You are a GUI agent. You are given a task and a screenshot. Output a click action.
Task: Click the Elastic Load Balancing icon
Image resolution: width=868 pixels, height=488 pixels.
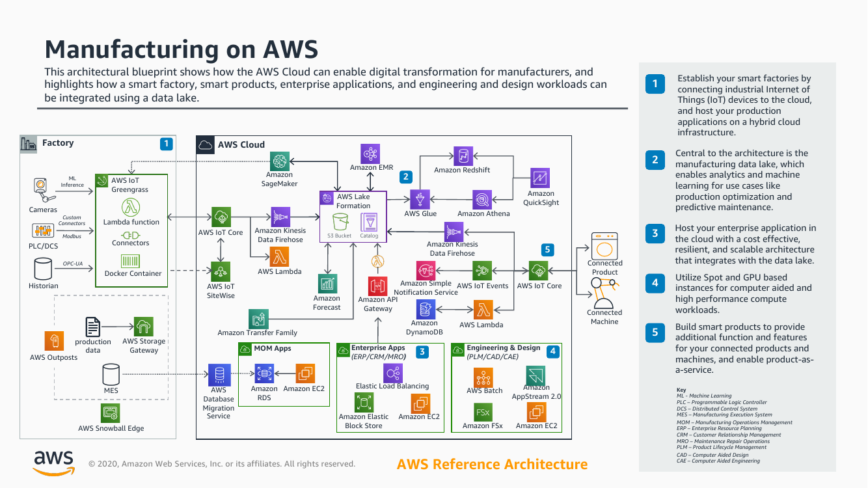tap(393, 372)
